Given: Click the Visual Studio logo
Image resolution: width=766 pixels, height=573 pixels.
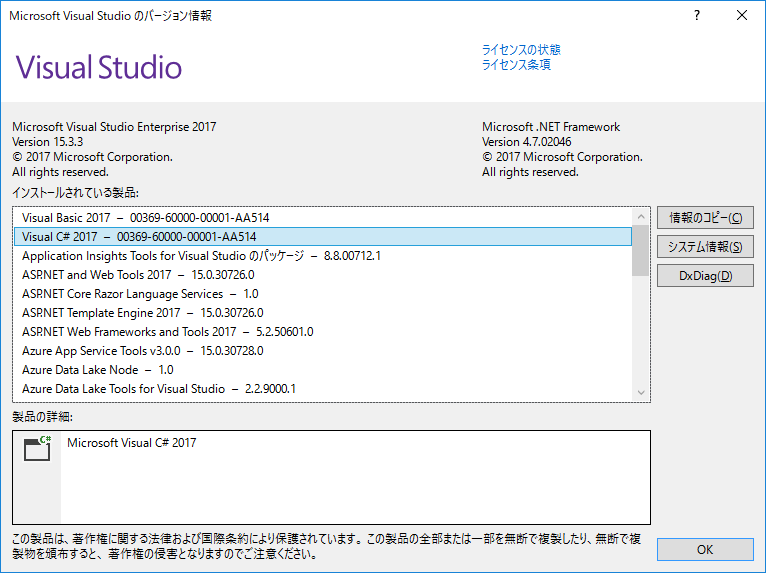Looking at the screenshot, I should pyautogui.click(x=99, y=67).
